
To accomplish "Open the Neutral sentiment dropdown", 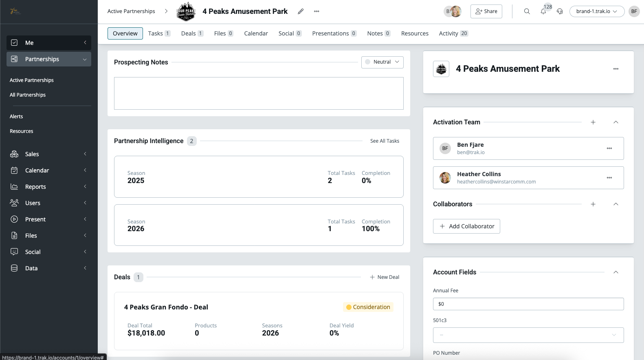I will [x=382, y=62].
